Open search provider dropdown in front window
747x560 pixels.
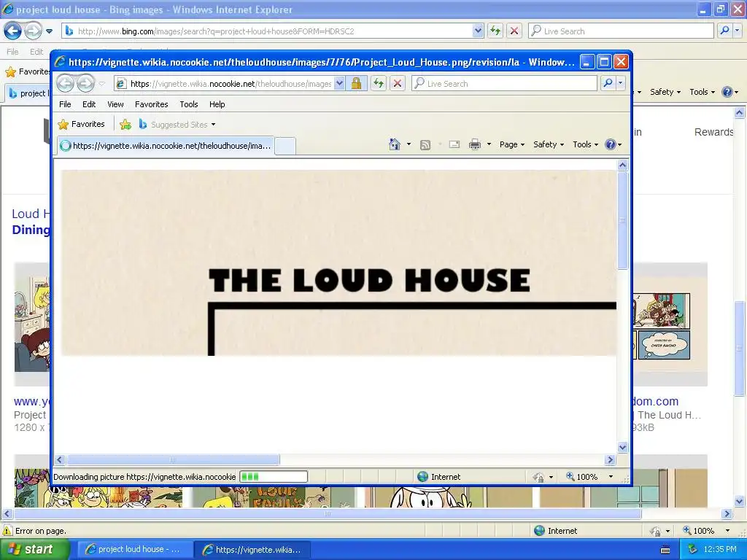pyautogui.click(x=620, y=83)
